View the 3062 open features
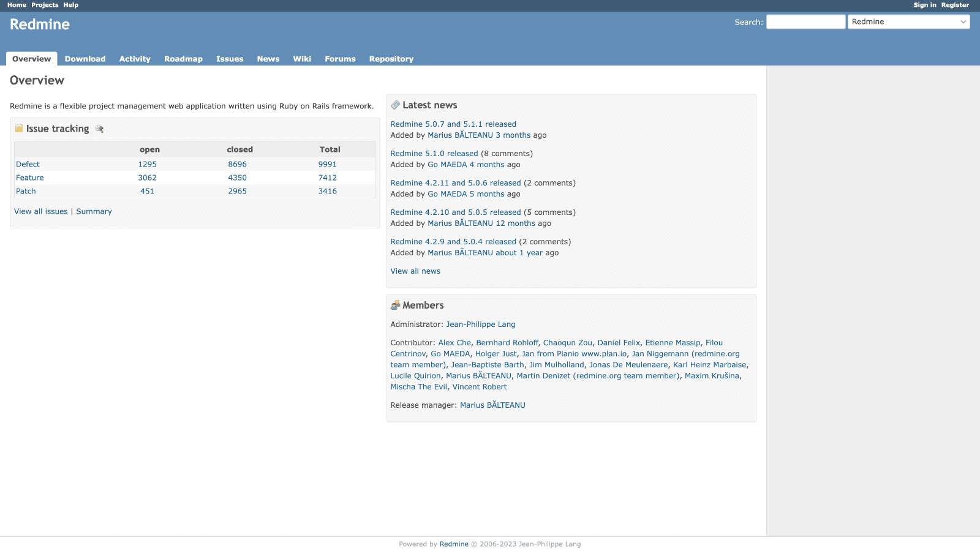 148,178
